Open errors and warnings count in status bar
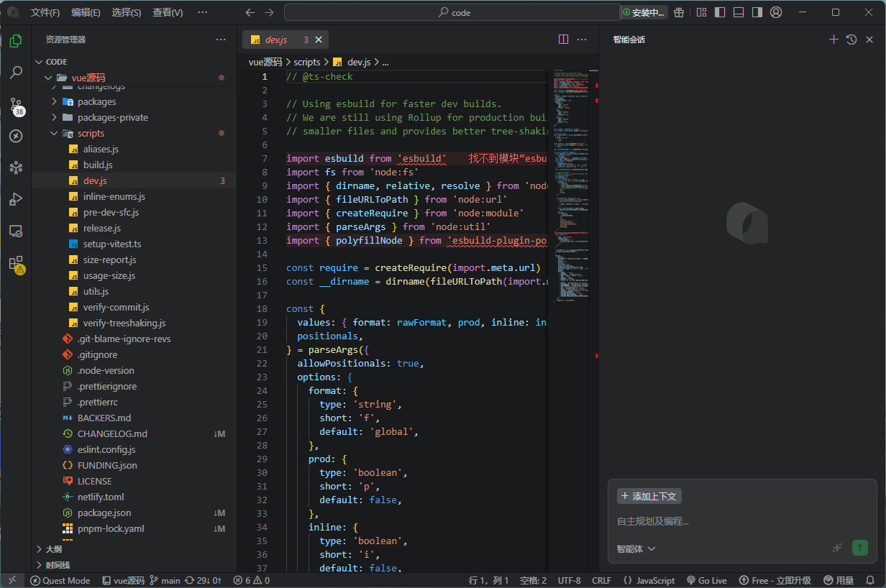 [x=252, y=580]
